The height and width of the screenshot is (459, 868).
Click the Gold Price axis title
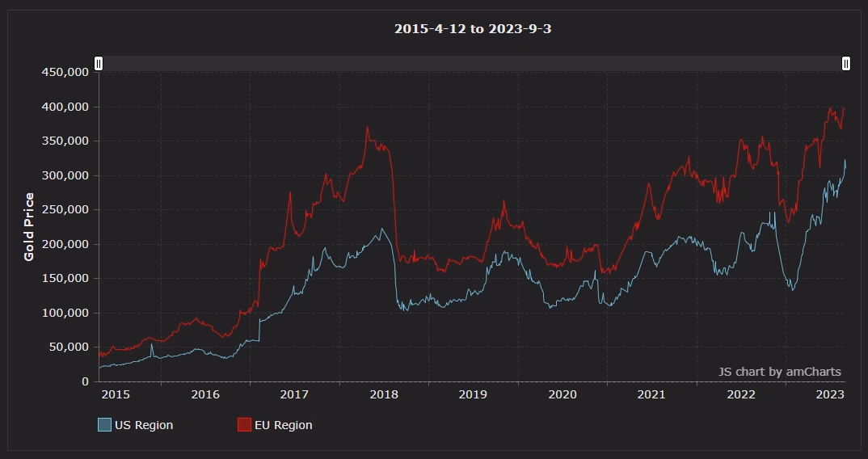pyautogui.click(x=29, y=226)
